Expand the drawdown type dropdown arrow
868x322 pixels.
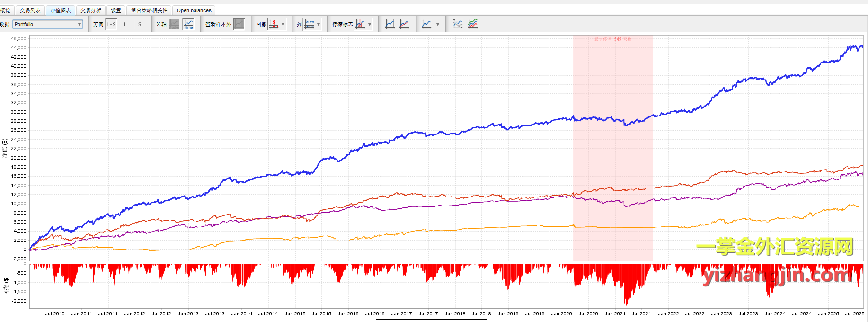coord(283,24)
